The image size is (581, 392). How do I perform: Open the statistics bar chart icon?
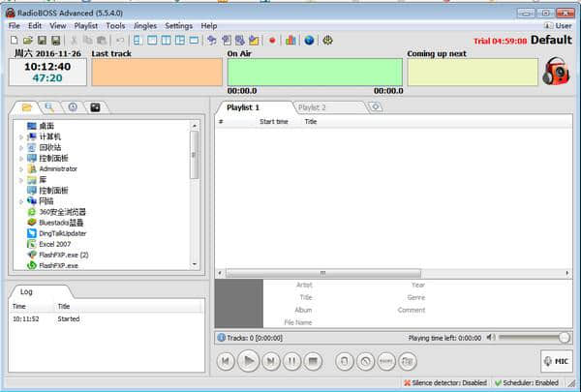[x=290, y=40]
